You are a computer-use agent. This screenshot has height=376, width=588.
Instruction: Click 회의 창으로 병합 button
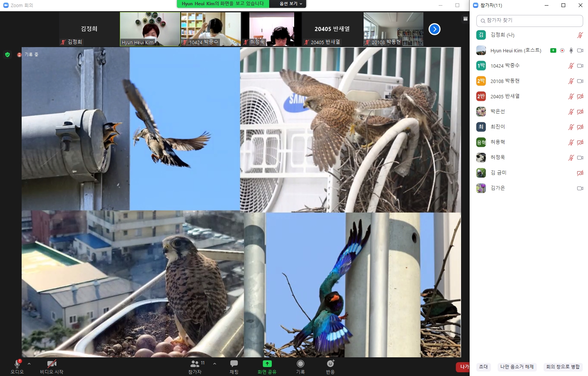pyautogui.click(x=563, y=367)
